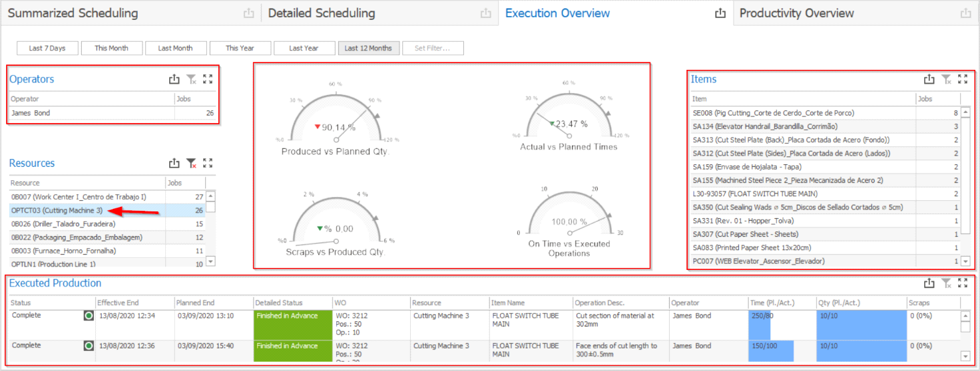This screenshot has width=980, height=371.
Task: Toggle the This Month filter
Action: [111, 49]
